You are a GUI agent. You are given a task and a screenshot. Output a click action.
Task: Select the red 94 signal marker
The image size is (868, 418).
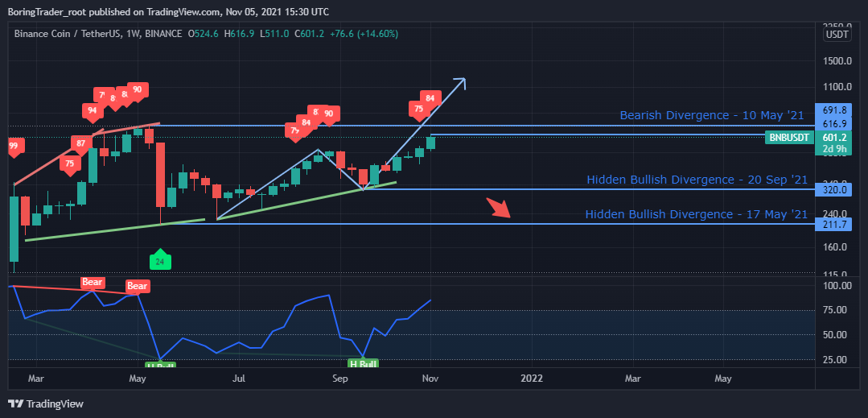(92, 110)
